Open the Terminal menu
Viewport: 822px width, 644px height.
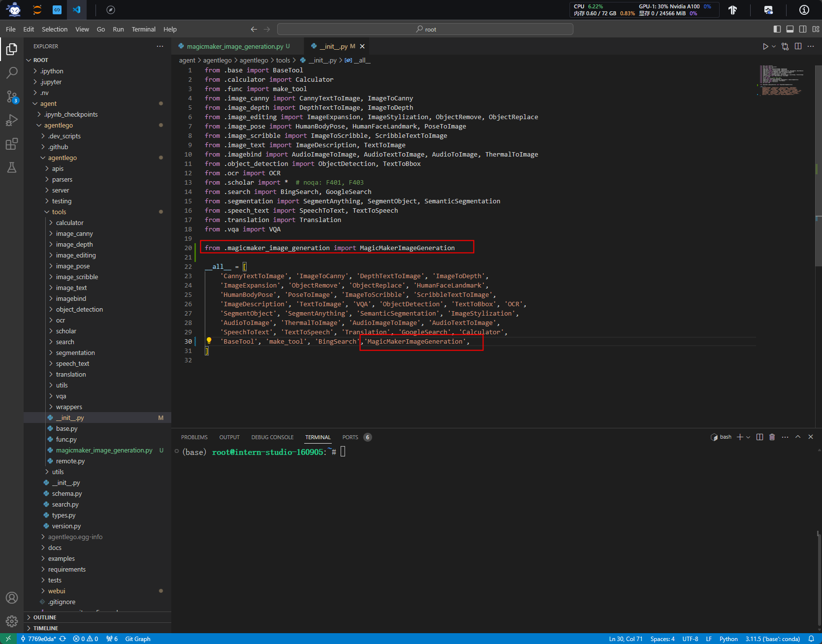[x=143, y=30]
